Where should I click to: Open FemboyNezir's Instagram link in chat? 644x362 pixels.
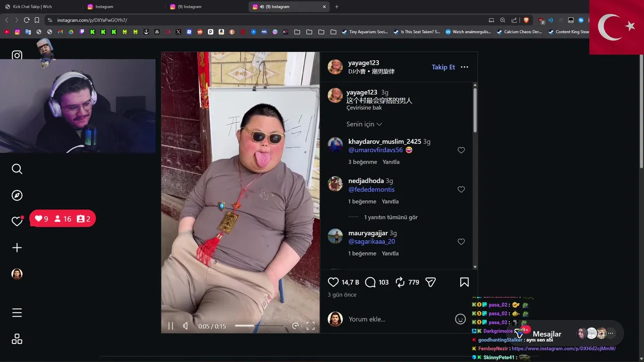563,348
